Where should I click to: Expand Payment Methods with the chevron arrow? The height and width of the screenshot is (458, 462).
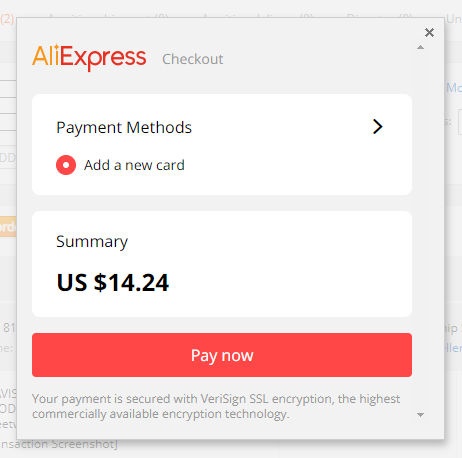pyautogui.click(x=378, y=127)
